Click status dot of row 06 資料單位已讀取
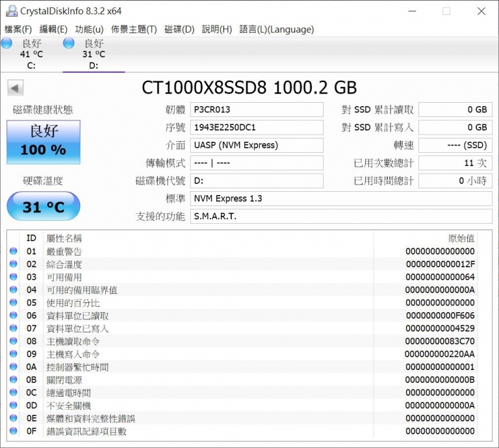This screenshot has height=448, width=499. [x=14, y=315]
